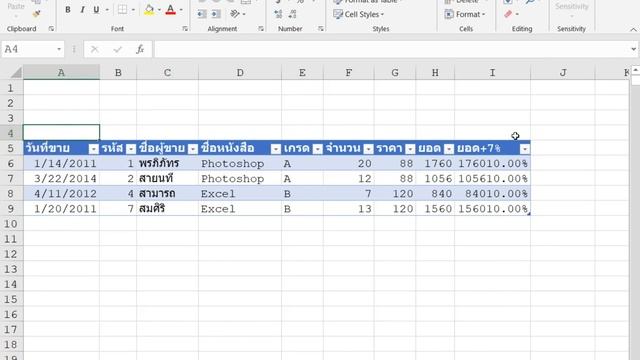Image resolution: width=640 pixels, height=360 pixels.
Task: Open the Borders dropdown arrow
Action: point(133,10)
